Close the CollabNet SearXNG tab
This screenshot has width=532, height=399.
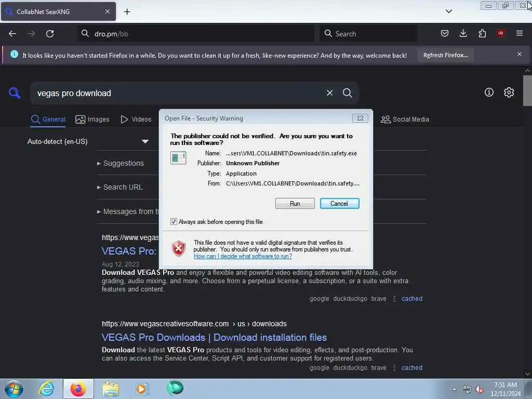(108, 11)
